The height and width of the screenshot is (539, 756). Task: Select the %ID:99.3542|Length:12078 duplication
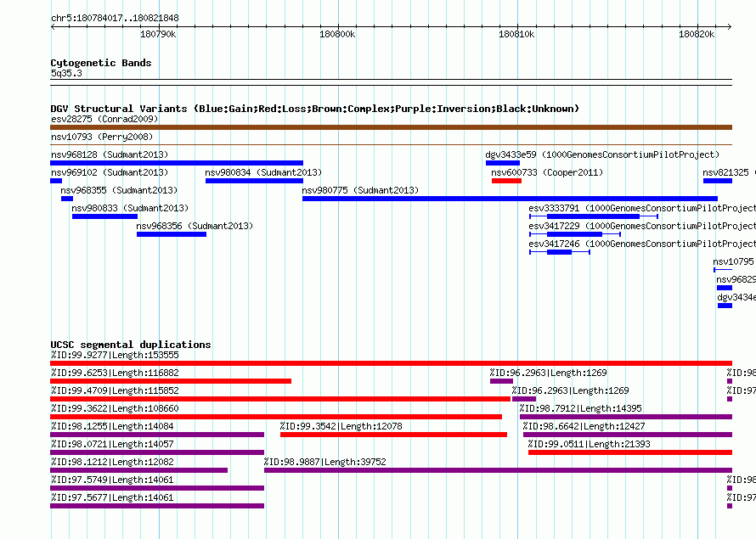tap(393, 435)
